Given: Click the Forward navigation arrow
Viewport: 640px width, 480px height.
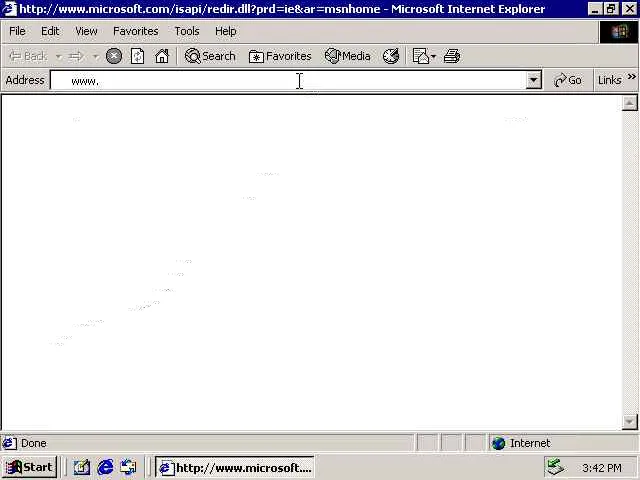Looking at the screenshot, I should click(76, 56).
